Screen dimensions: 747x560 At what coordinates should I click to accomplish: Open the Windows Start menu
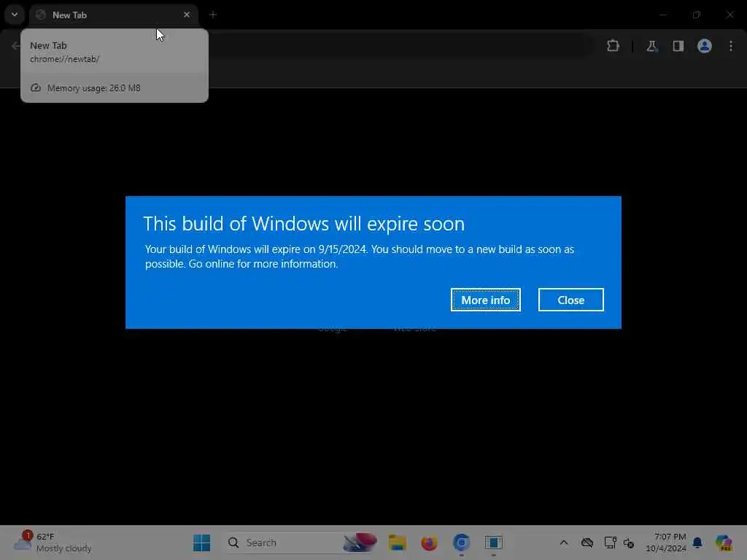click(202, 542)
